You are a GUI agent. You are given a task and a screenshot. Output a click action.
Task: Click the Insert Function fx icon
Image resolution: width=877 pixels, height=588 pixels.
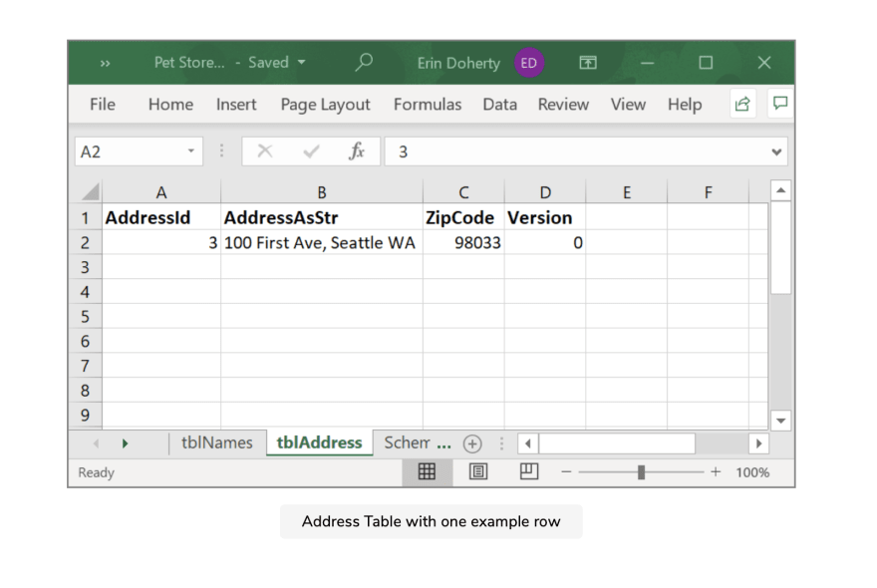(357, 151)
